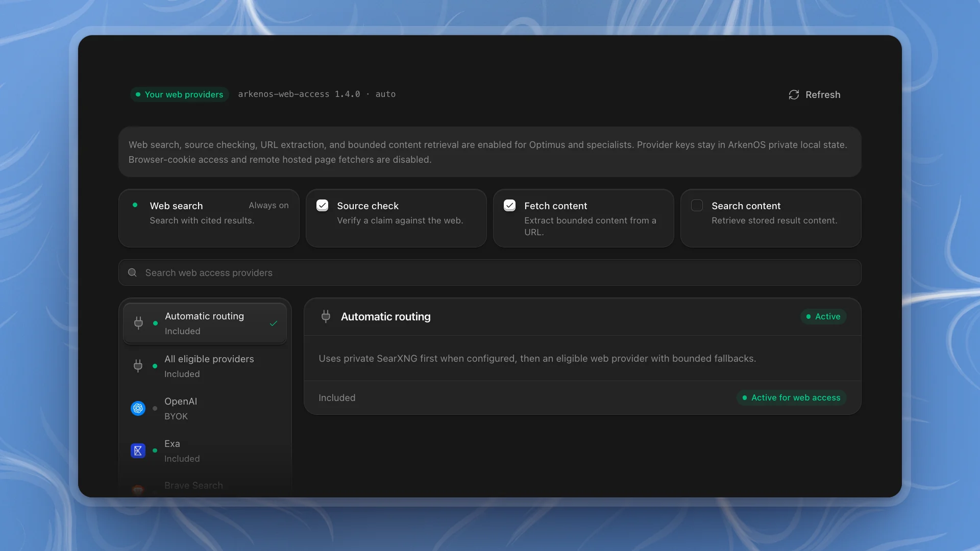Select the All eligible providers row
This screenshot has height=551, width=980.
pyautogui.click(x=205, y=366)
